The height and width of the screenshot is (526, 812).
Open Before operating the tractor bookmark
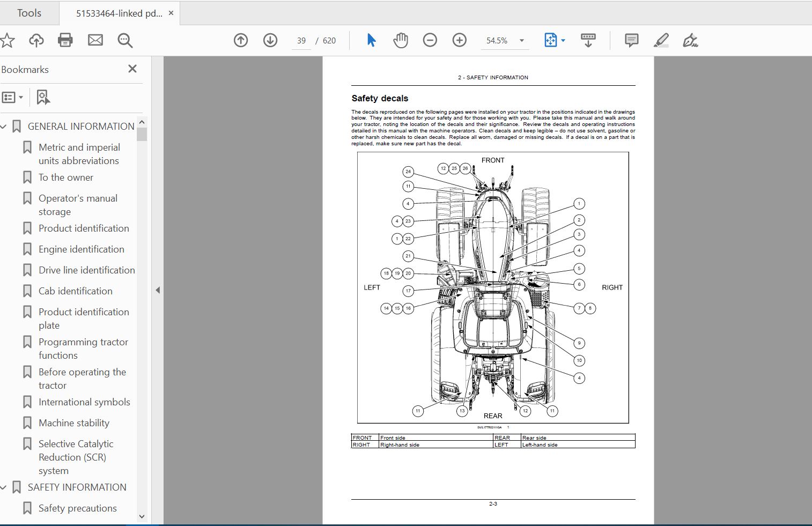[82, 379]
